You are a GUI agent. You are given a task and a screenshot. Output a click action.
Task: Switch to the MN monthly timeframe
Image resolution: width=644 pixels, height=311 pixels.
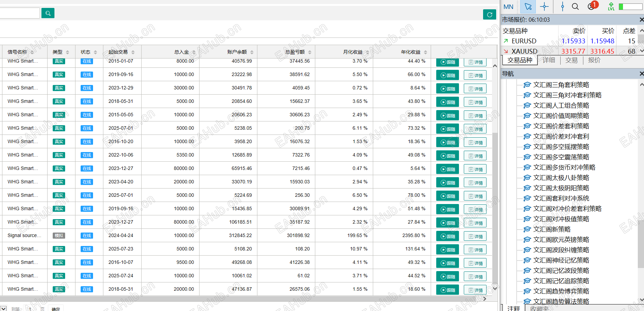(508, 7)
